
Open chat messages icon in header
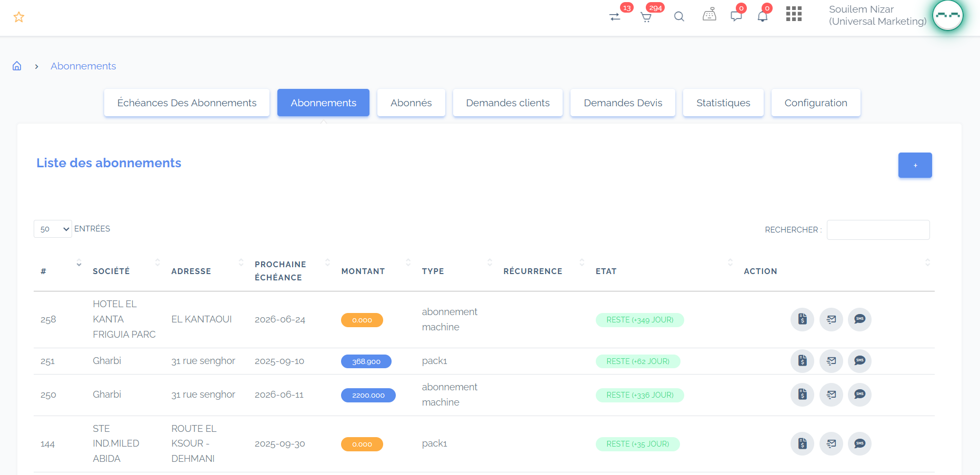click(x=736, y=16)
